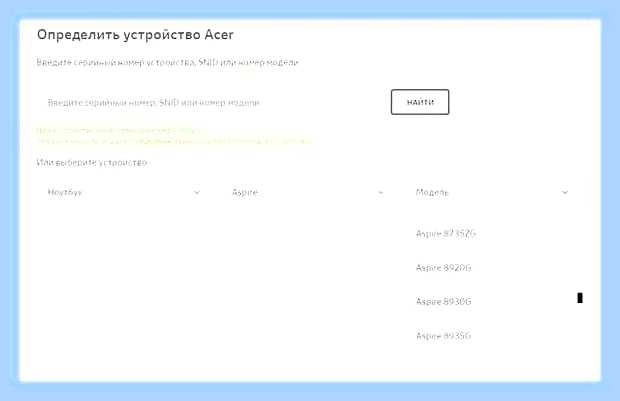
Task: Click the model list scrollbar thumb
Action: [580, 298]
